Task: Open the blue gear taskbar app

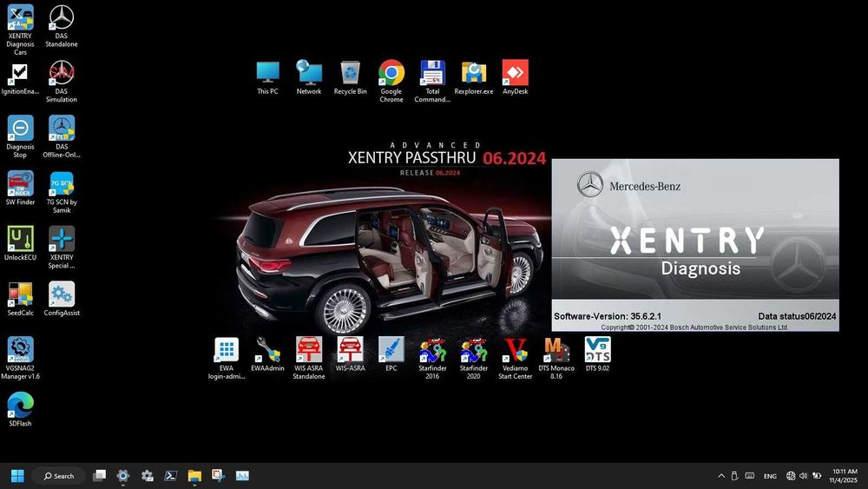Action: tap(123, 476)
